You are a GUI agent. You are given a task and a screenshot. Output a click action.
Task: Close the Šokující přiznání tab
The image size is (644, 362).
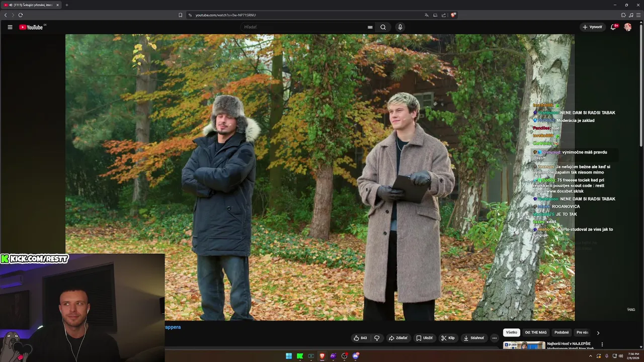[57, 5]
